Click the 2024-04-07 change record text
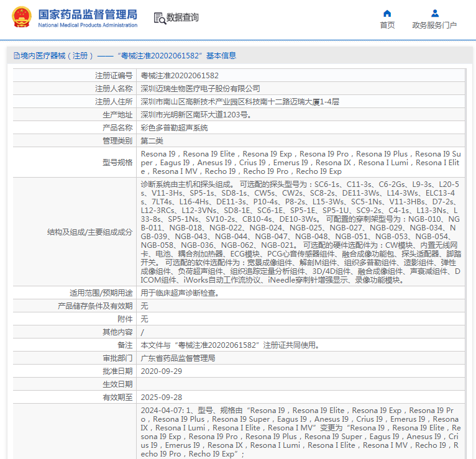The image size is (476, 459). click(x=301, y=432)
